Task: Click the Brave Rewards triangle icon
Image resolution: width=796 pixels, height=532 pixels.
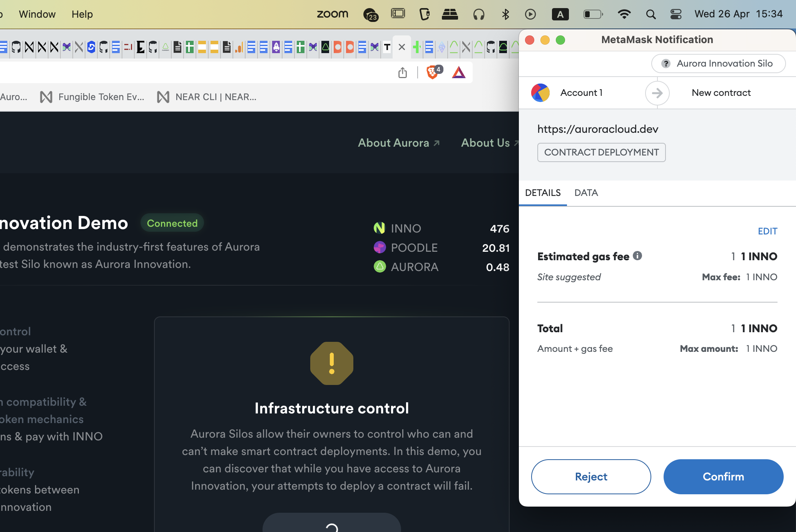Action: pyautogui.click(x=458, y=72)
